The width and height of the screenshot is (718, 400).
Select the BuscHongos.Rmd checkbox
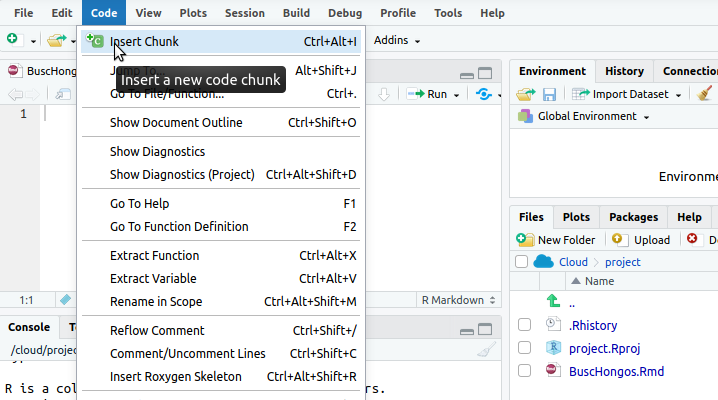[x=524, y=371]
